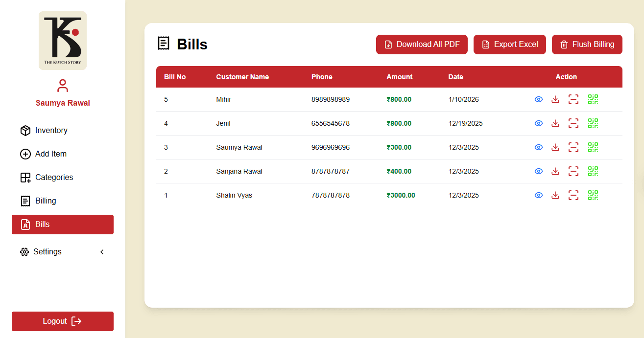644x338 pixels.
Task: View Sanjana Rawal's bill with eye icon
Action: [x=539, y=171]
